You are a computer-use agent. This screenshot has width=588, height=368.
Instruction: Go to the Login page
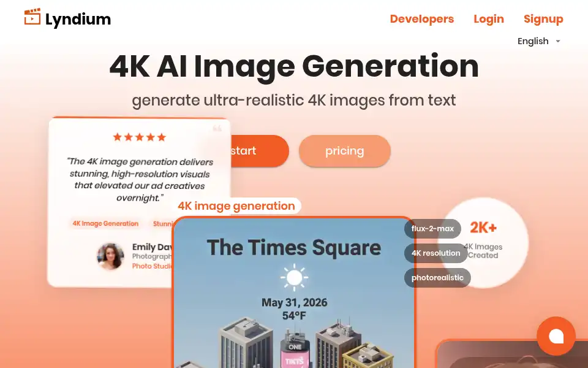coord(489,19)
